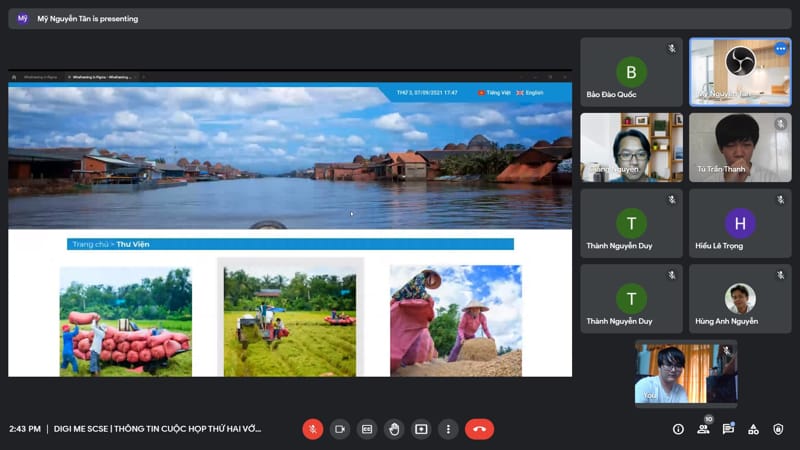Viewport: 800px width, 450px height.
Task: Open options on Mỹ Nguyễn Tân's tile
Action: click(781, 48)
